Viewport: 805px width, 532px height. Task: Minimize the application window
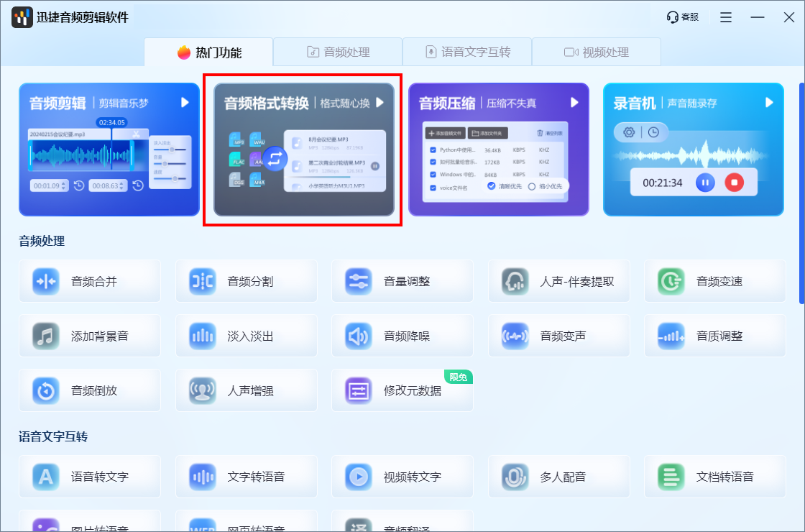tap(758, 17)
